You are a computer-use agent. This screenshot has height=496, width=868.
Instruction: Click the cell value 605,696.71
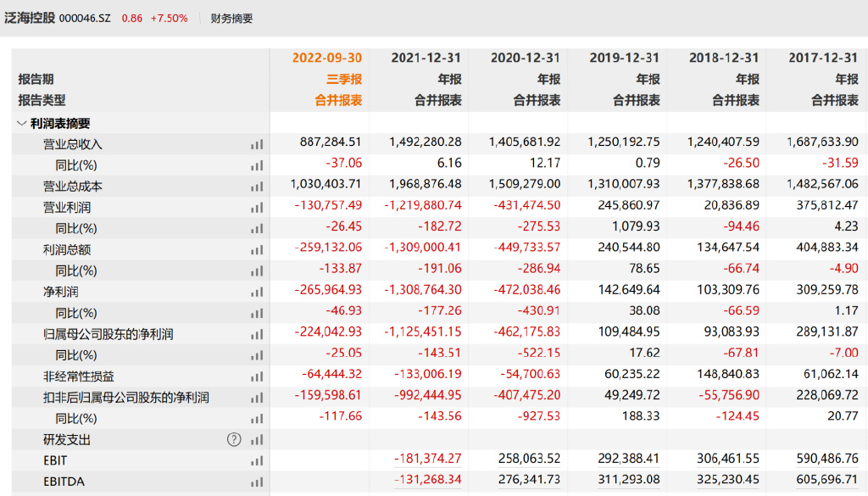pos(827,479)
